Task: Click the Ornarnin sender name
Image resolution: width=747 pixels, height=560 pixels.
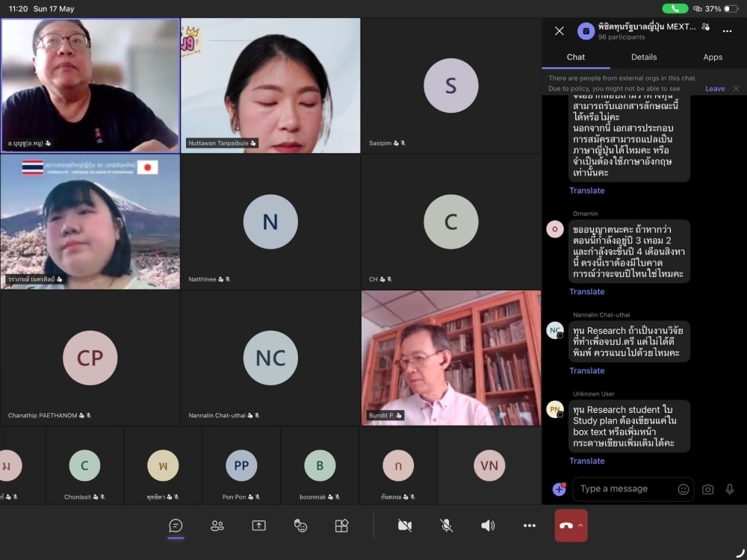Action: (585, 214)
